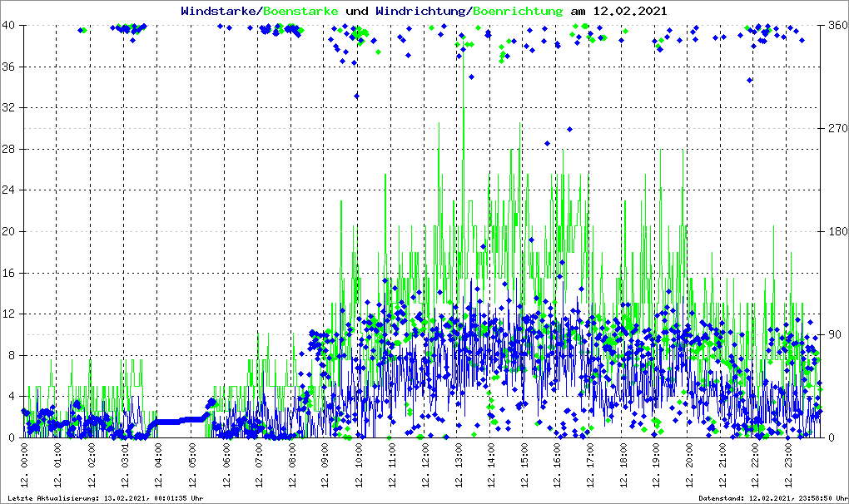Click the 90 value on right axis
This screenshot has height=504, width=849.
click(x=832, y=335)
